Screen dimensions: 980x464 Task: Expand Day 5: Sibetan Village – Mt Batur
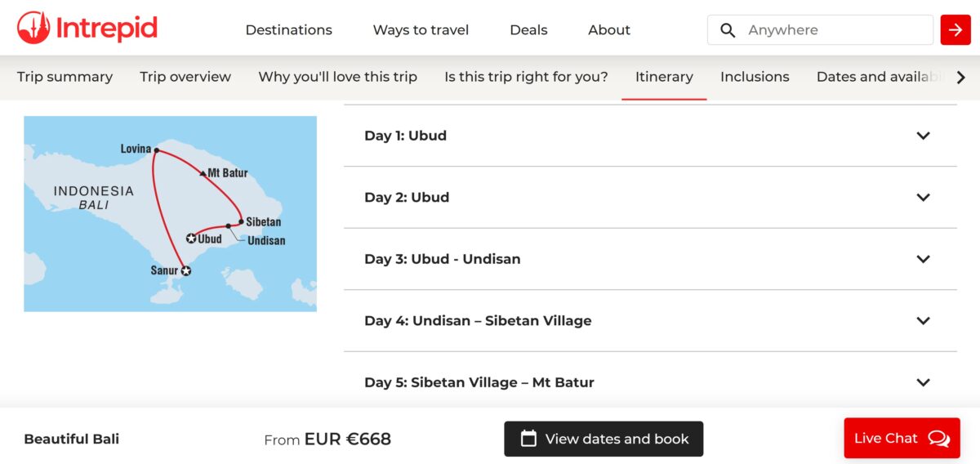(649, 381)
